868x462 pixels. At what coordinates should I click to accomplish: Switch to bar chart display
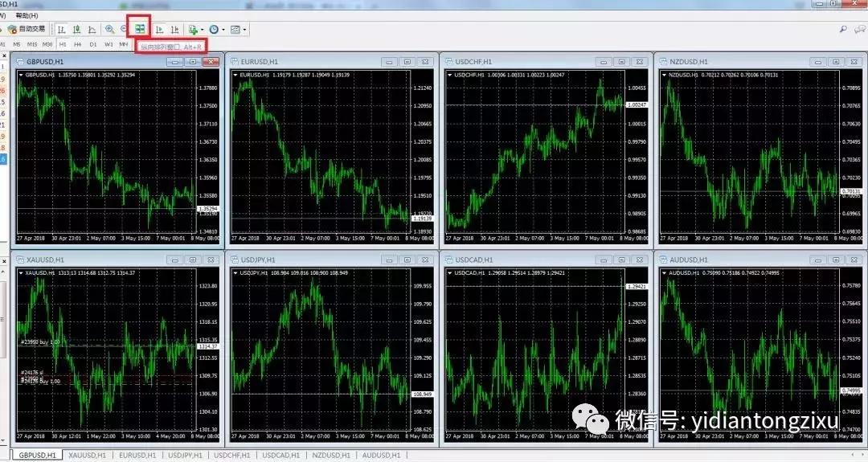click(62, 30)
